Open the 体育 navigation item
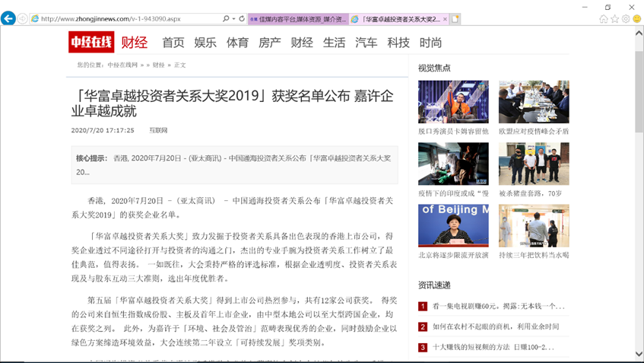The width and height of the screenshot is (644, 363). (x=237, y=43)
